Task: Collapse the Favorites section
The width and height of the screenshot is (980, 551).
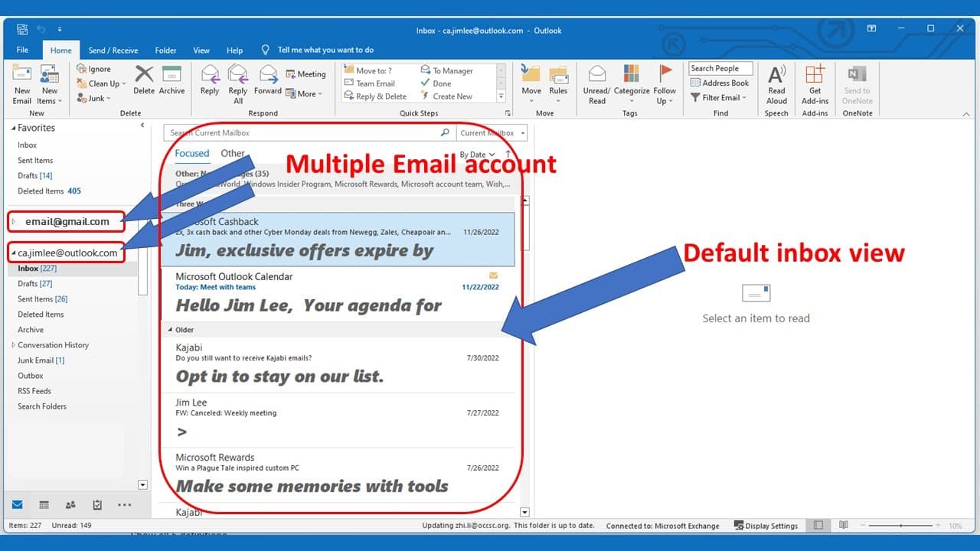Action: point(14,128)
